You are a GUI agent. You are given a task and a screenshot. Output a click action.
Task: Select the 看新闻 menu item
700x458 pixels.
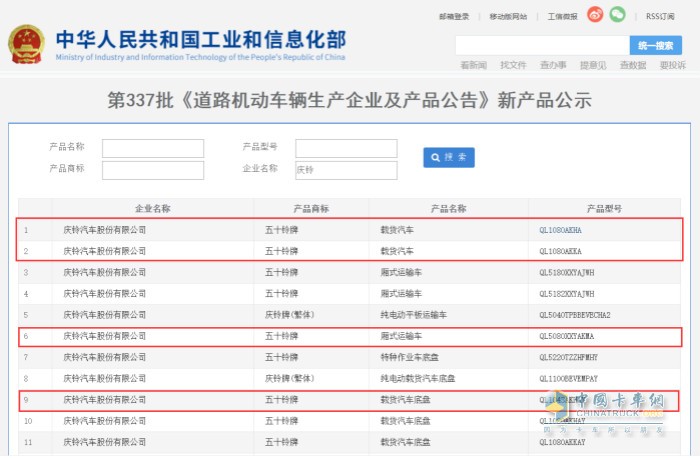click(x=473, y=65)
